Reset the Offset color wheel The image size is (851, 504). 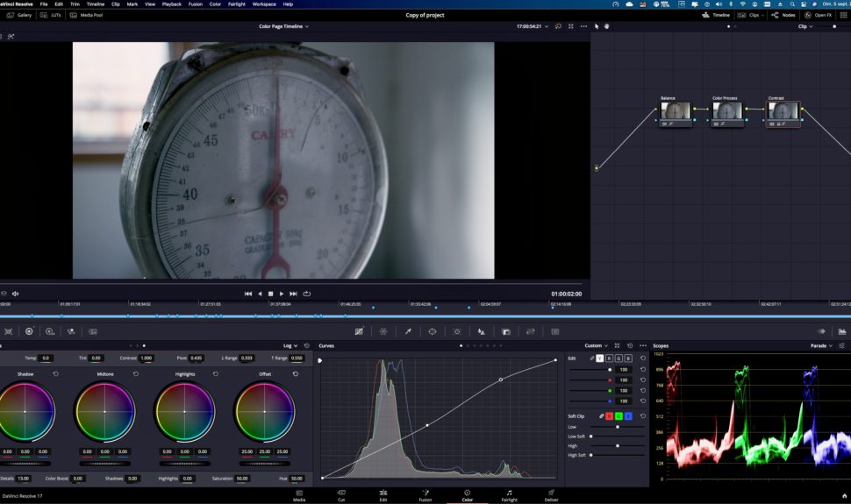click(296, 373)
